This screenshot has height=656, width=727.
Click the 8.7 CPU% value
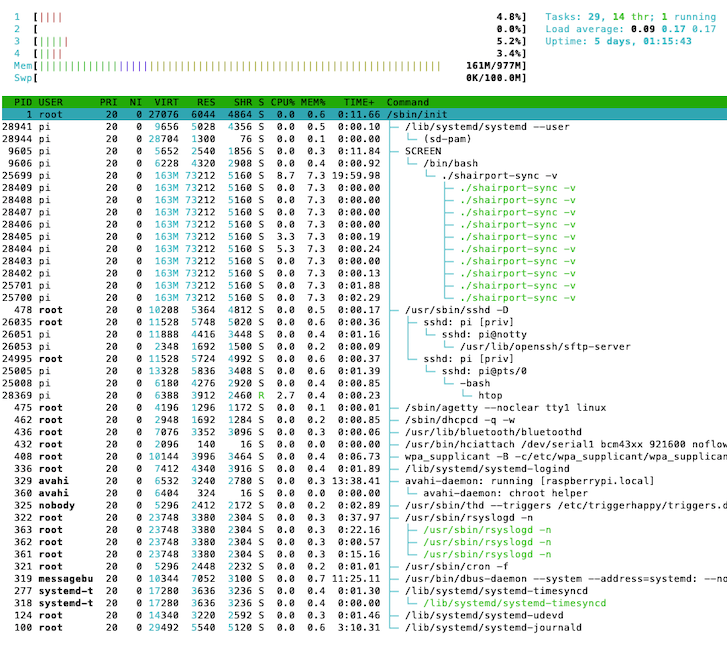(286, 175)
